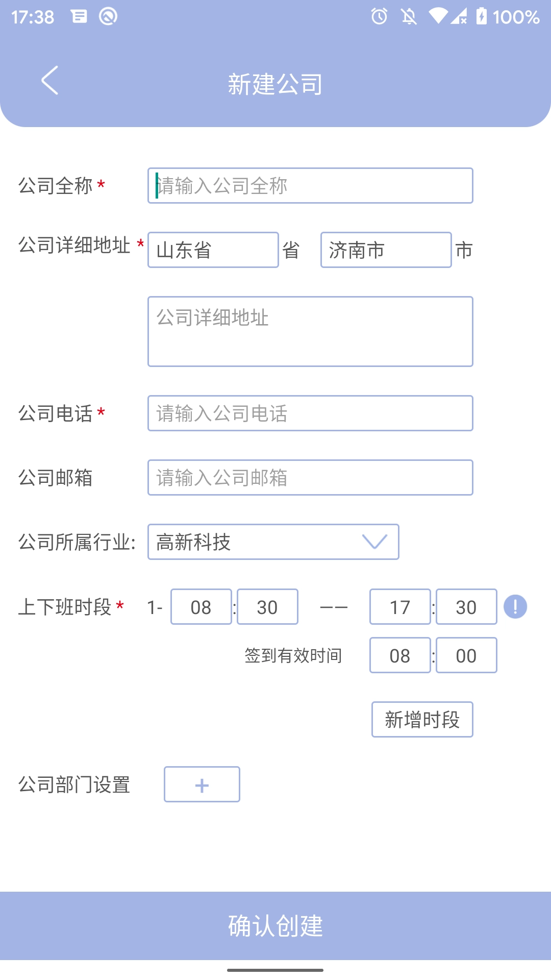551x980 pixels.
Task: Tap the battery 100% icon in status bar
Action: click(482, 17)
